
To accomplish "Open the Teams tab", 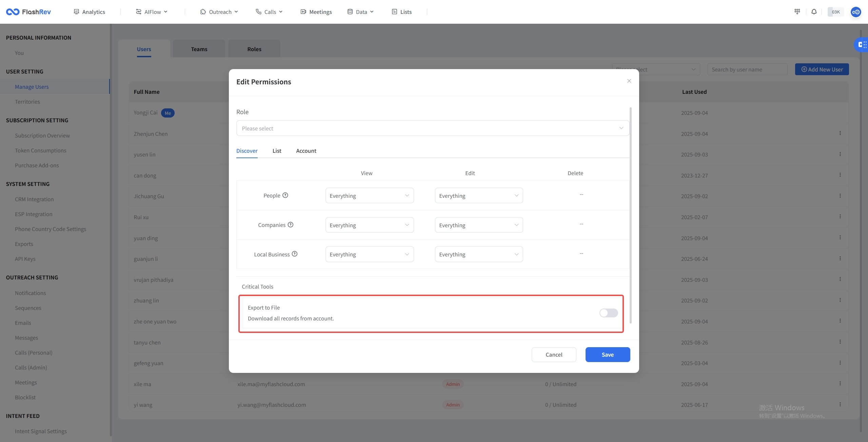I will (x=199, y=49).
